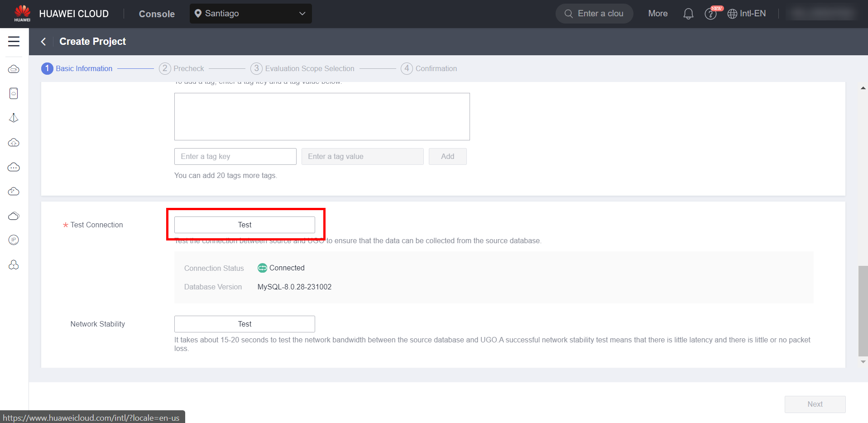Screen dimensions: 868x423
Task: Open the cloud upload sidebar icon
Action: [x=14, y=143]
